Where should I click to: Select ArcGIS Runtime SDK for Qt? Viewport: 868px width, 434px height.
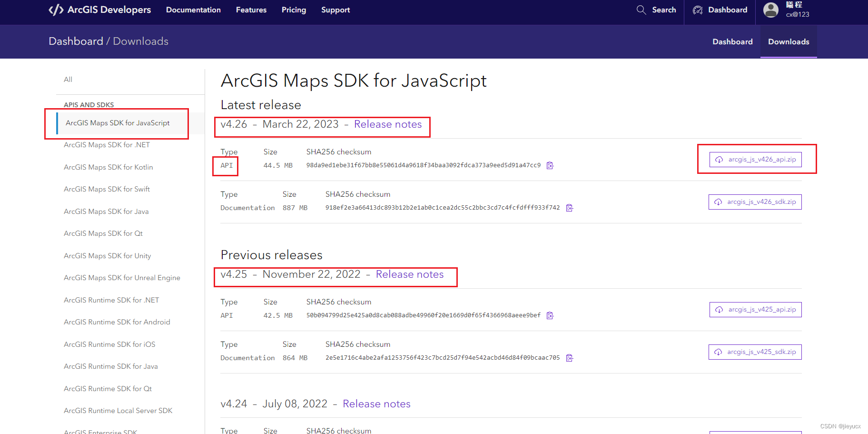tap(108, 389)
